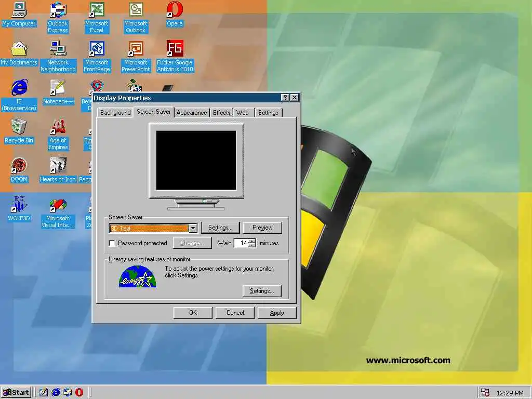Select the Microsoft FrontPage desktop shortcut

coord(97,57)
